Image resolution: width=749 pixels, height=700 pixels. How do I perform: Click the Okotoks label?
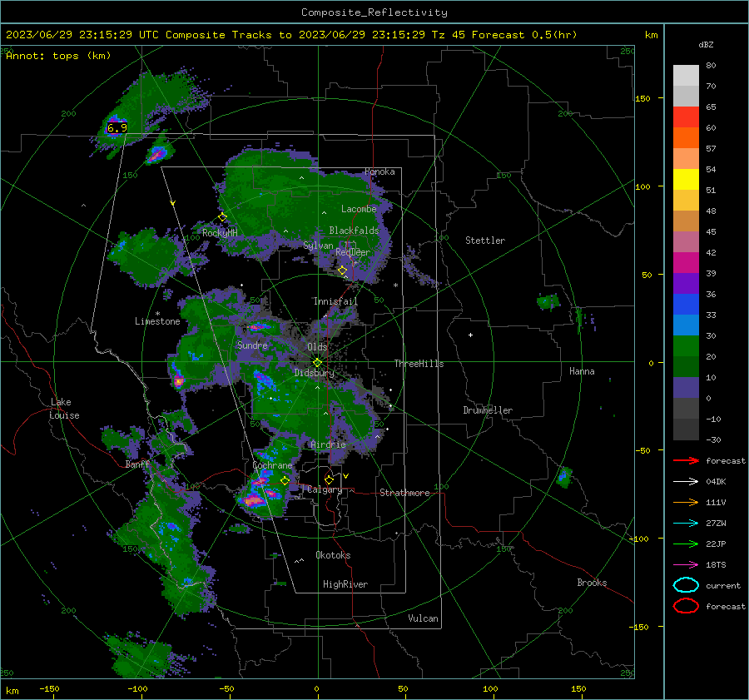333,555
